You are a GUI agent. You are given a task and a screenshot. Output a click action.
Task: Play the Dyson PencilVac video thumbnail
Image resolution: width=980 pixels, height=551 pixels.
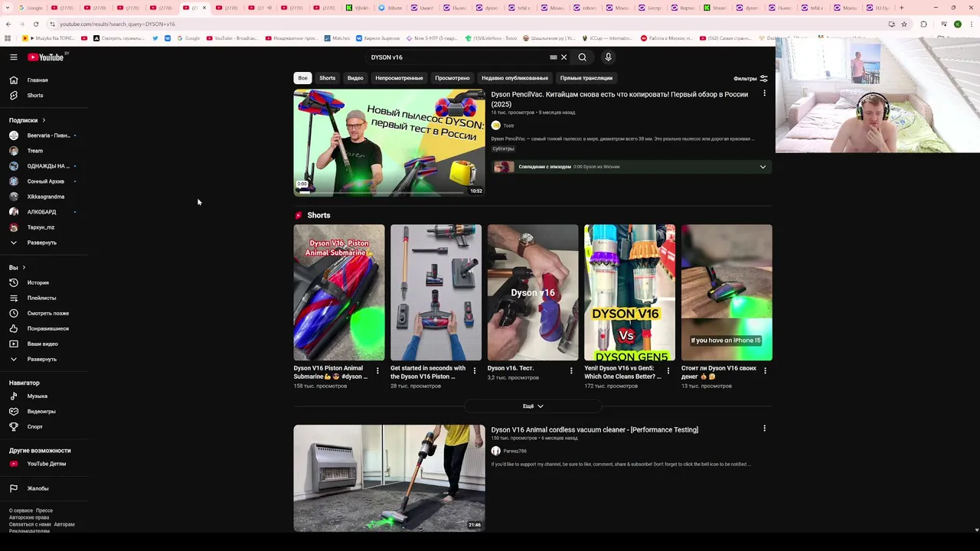tap(389, 143)
